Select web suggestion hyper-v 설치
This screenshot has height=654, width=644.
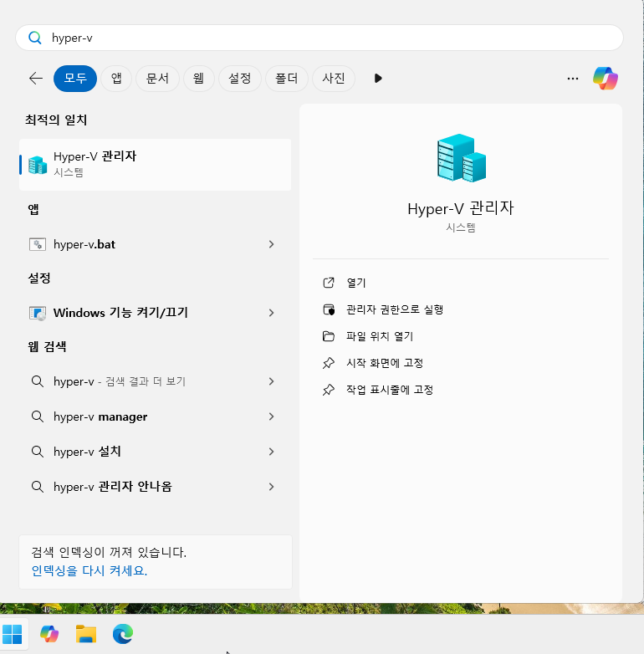(156, 452)
